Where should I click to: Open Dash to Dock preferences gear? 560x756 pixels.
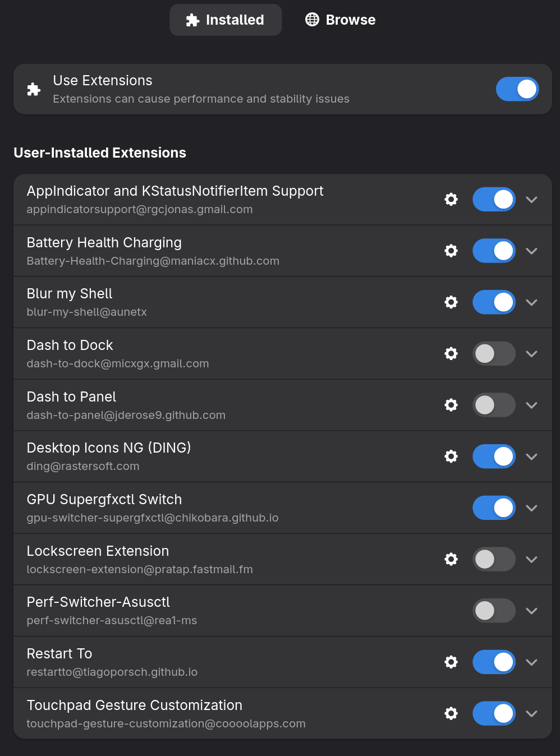coord(451,354)
